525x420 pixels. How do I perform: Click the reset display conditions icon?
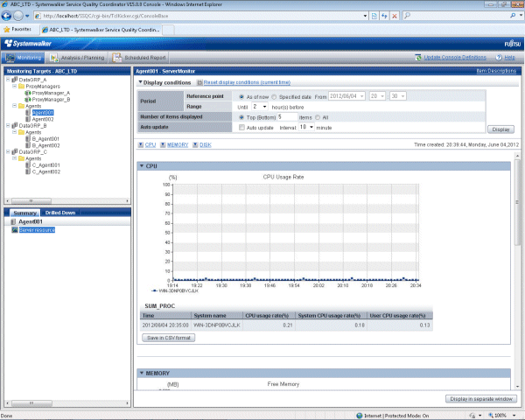(x=199, y=82)
